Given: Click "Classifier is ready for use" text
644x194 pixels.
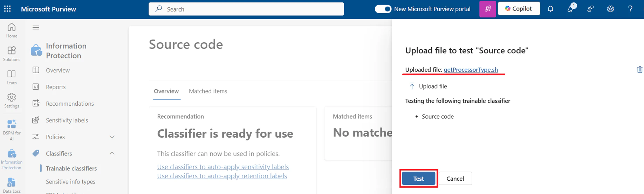Looking at the screenshot, I should coord(225,133).
